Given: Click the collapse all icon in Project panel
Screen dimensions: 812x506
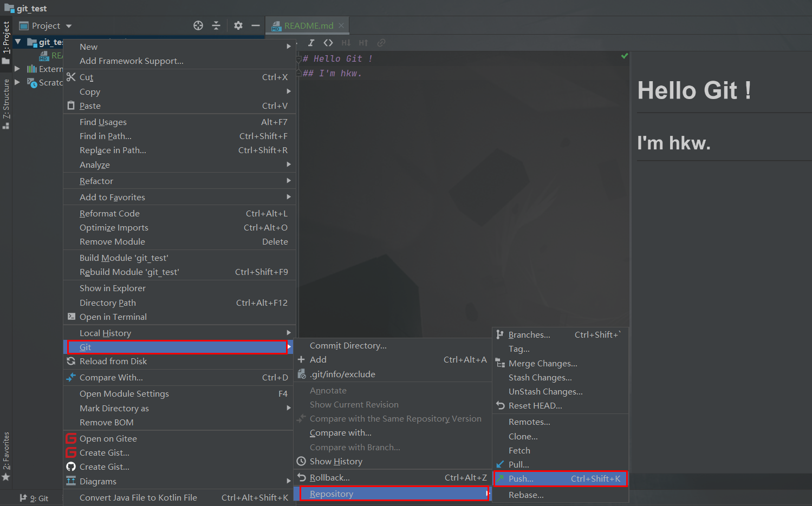Looking at the screenshot, I should [x=216, y=25].
